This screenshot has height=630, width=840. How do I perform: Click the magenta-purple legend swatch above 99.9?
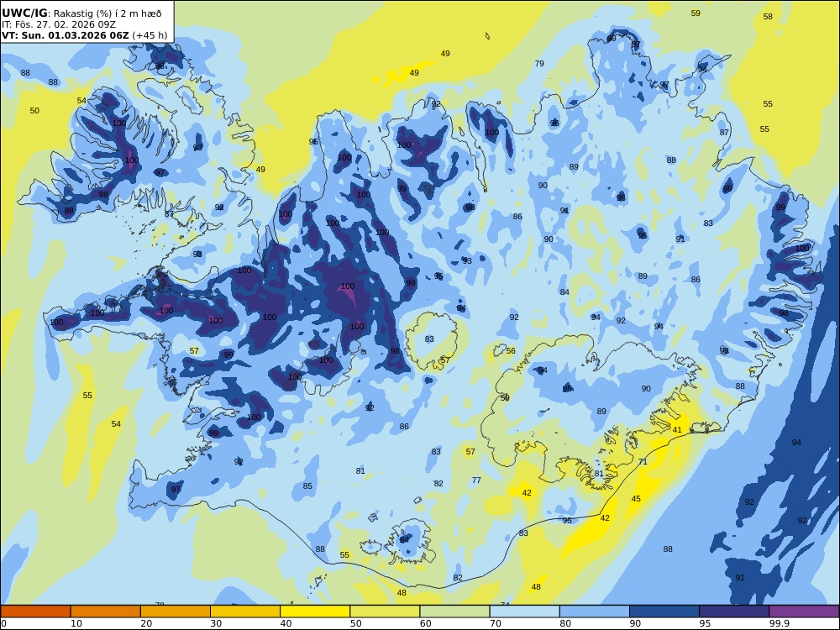click(804, 612)
